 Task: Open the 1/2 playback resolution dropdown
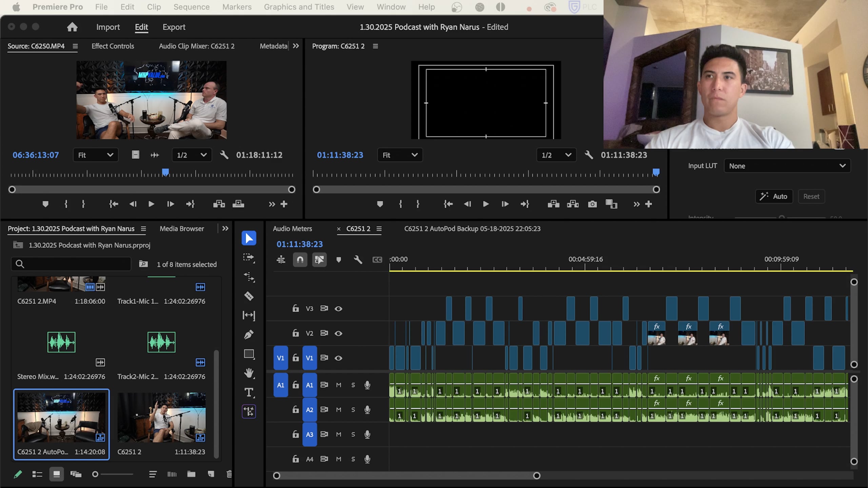point(192,155)
